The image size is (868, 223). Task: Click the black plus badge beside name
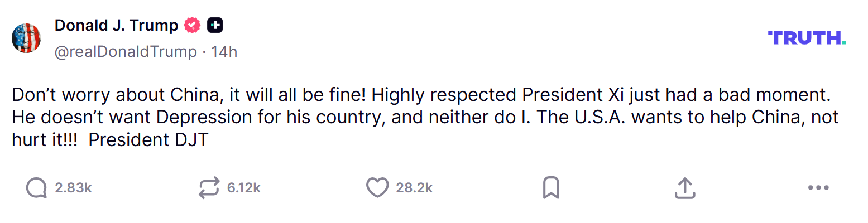click(215, 25)
